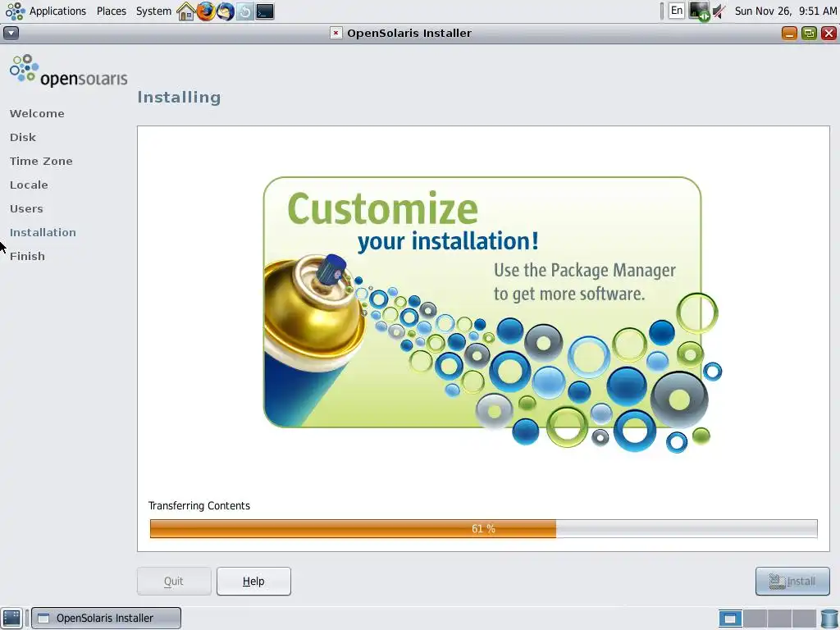840x630 pixels.
Task: Select the Users step in sidebar
Action: (26, 209)
